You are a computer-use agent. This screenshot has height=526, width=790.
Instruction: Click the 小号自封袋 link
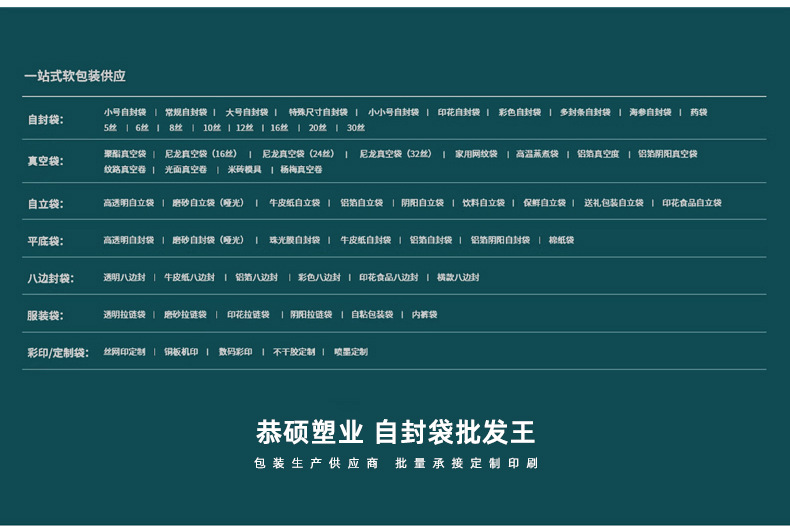click(x=125, y=112)
